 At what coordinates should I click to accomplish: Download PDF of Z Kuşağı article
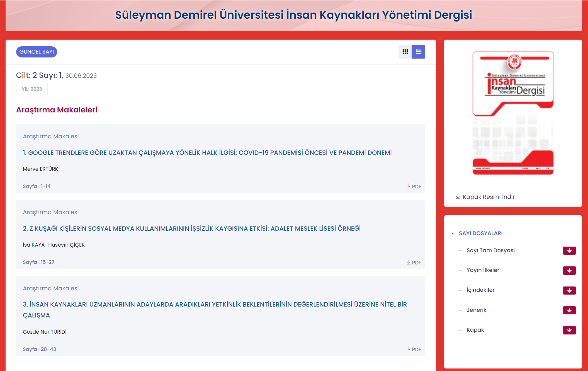pos(414,262)
